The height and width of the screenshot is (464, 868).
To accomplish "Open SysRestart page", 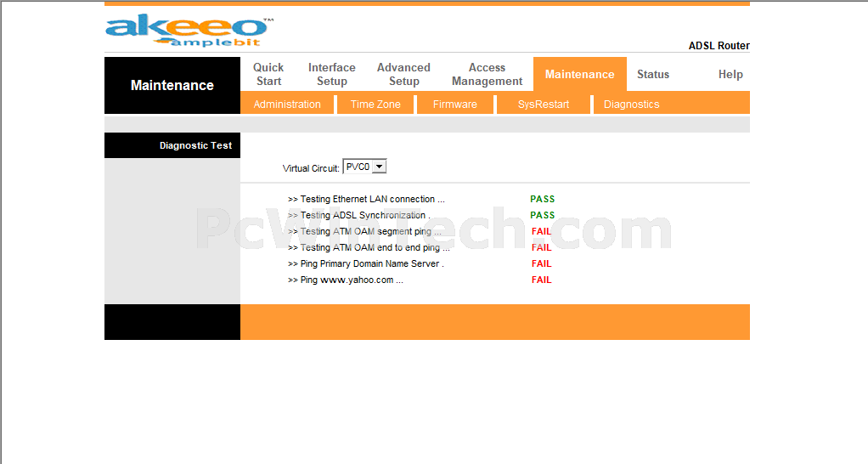I will pyautogui.click(x=543, y=104).
